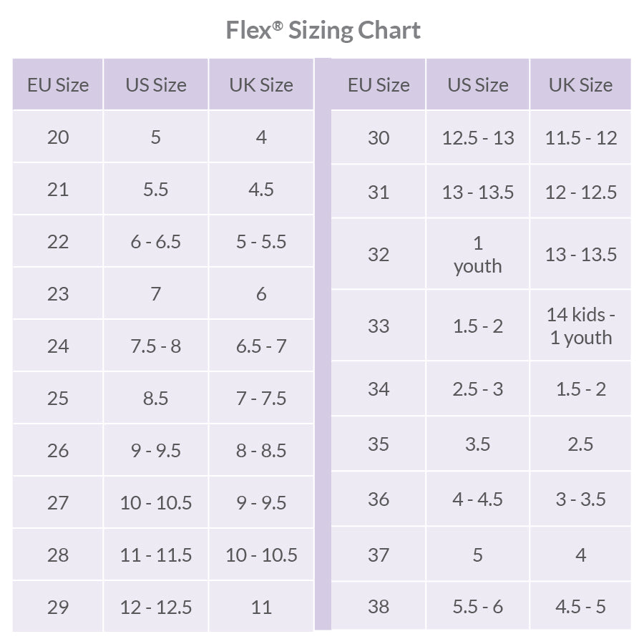This screenshot has height=644, width=644.
Task: Select EU size 23 cell
Action: pyautogui.click(x=58, y=293)
